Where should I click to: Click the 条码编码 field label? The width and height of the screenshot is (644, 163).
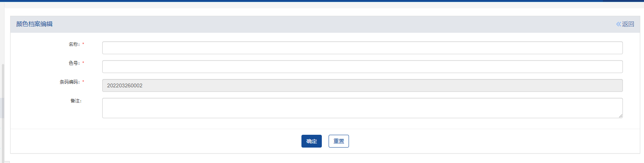click(69, 82)
